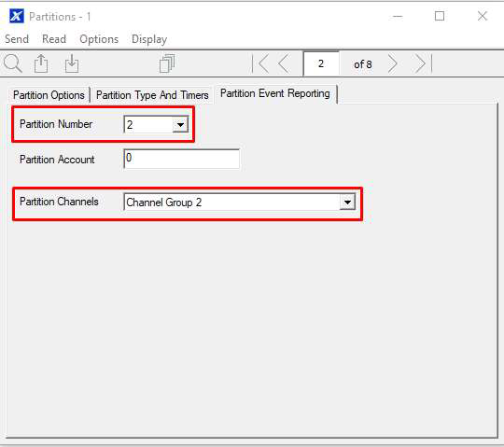Viewport: 504px width, 447px height.
Task: Open the Display menu
Action: click(x=149, y=39)
